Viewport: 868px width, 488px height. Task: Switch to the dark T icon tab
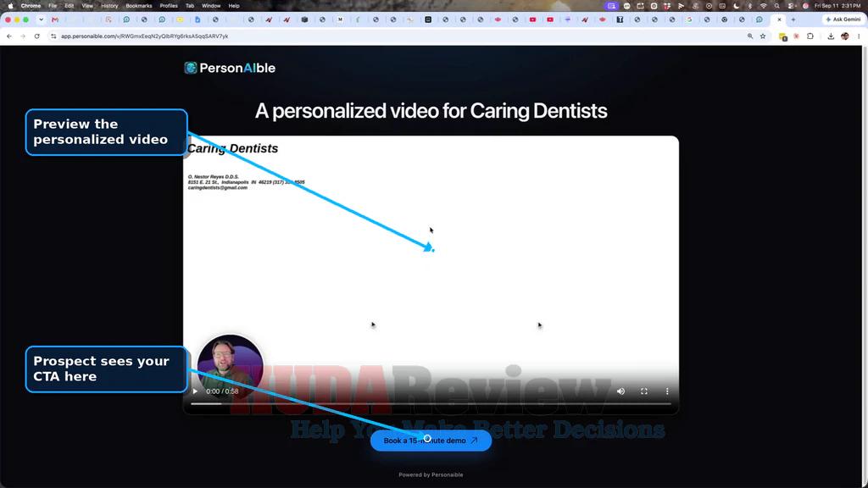pyautogui.click(x=620, y=19)
